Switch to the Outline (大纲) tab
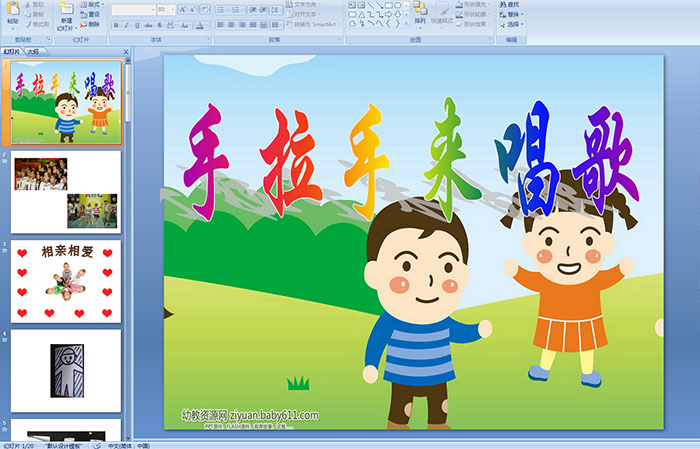Image resolution: width=700 pixels, height=449 pixels. pos(33,50)
